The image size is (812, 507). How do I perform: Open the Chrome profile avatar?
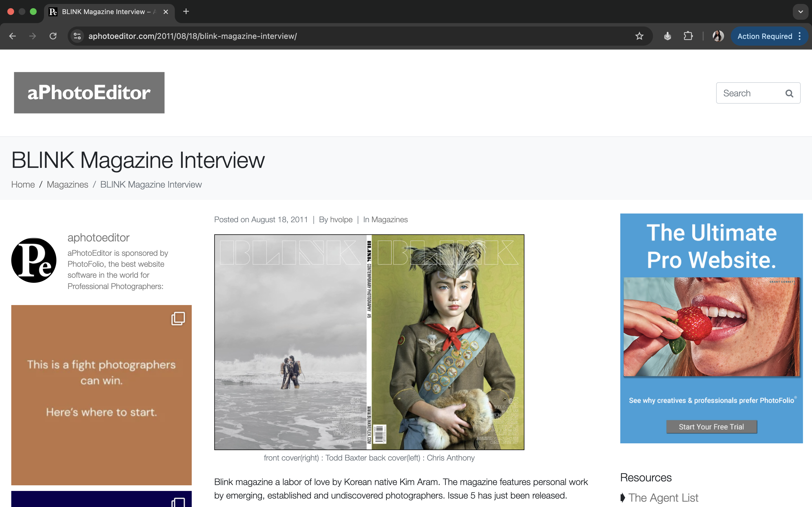coord(718,36)
